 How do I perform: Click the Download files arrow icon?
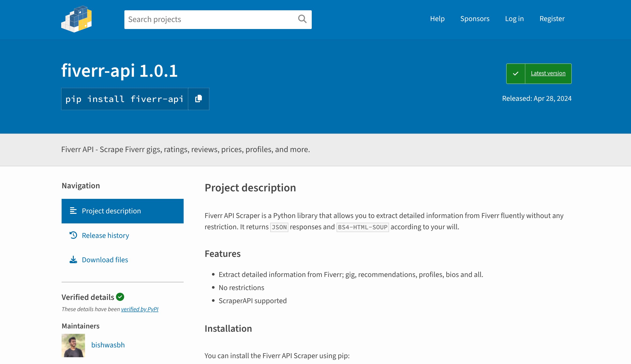[x=73, y=259]
